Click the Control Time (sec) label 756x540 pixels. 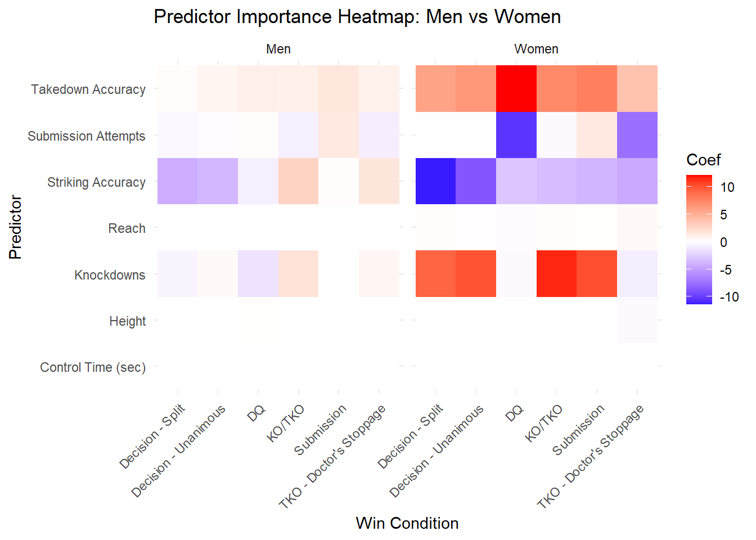tap(93, 367)
